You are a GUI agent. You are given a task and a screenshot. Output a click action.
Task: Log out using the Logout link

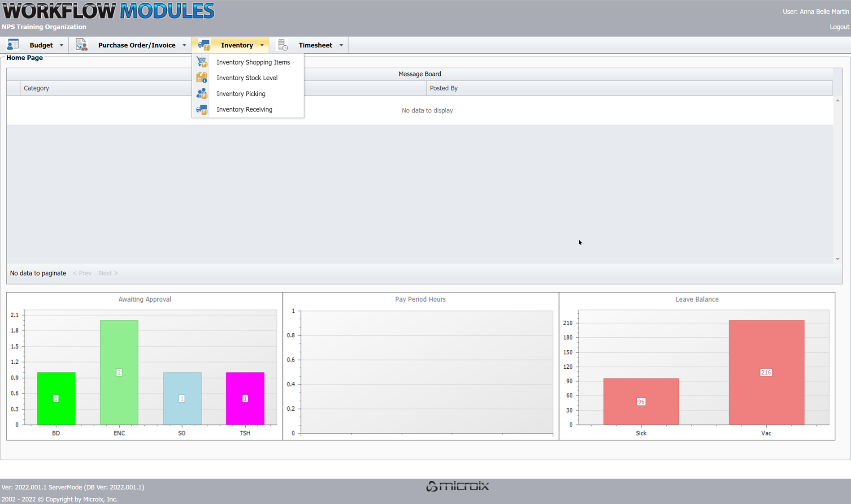tap(839, 27)
